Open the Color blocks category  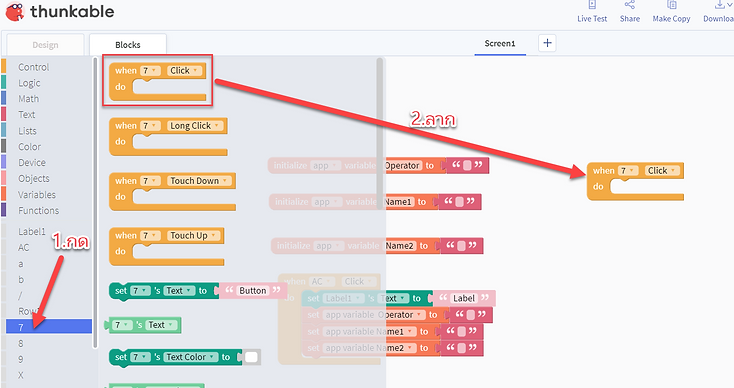(29, 146)
